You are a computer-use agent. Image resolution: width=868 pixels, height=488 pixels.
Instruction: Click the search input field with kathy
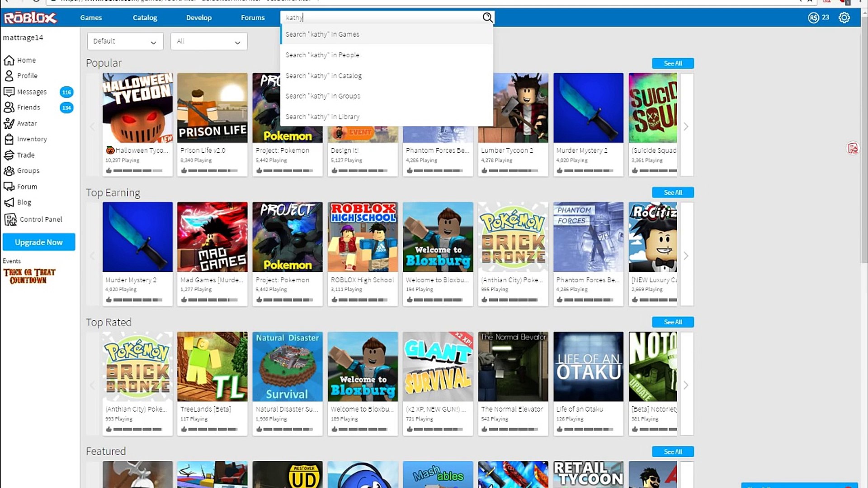pyautogui.click(x=381, y=18)
